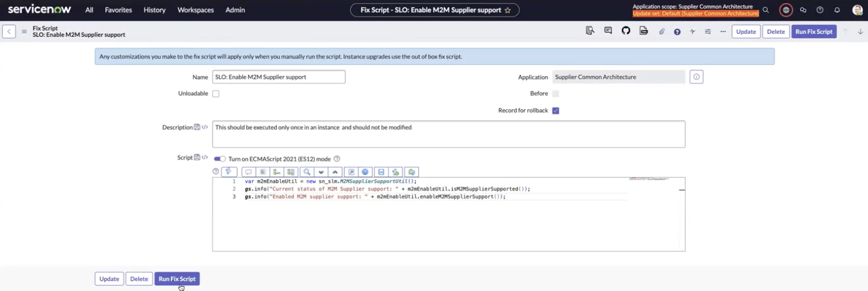
Task: Go back with the left chevron button
Action: (9, 31)
